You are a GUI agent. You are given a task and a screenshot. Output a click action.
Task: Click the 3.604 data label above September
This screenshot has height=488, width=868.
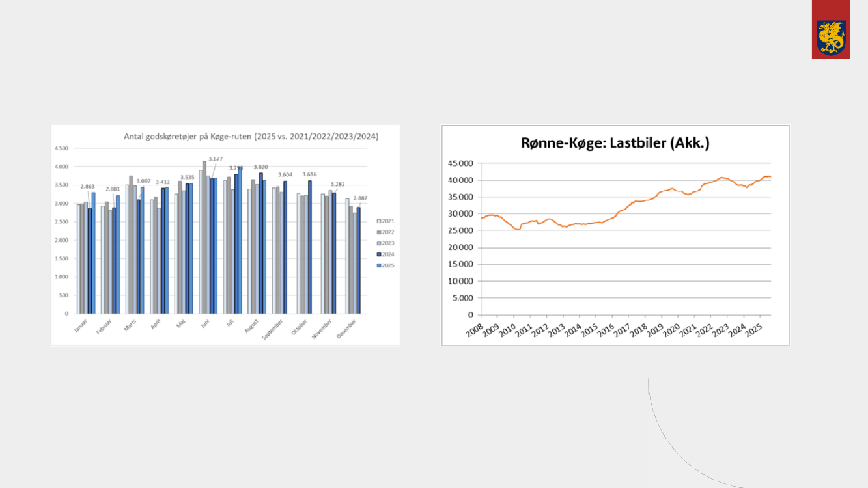[x=286, y=174]
